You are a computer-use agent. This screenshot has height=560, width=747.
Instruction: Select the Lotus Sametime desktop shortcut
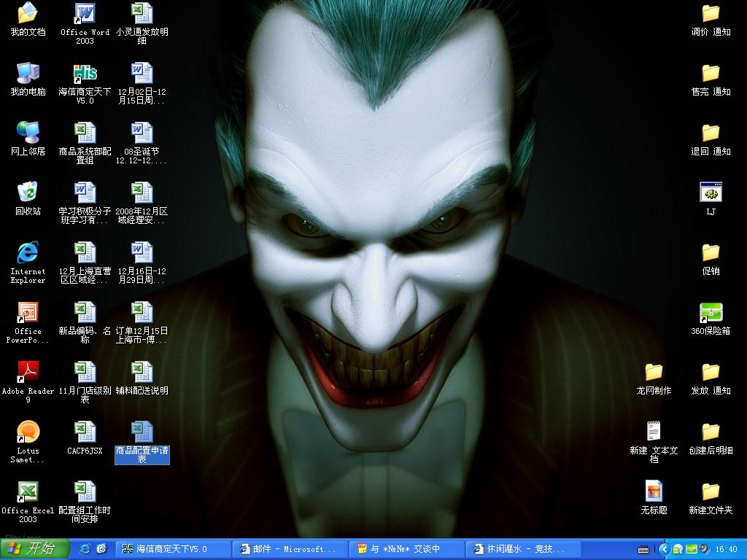(28, 432)
